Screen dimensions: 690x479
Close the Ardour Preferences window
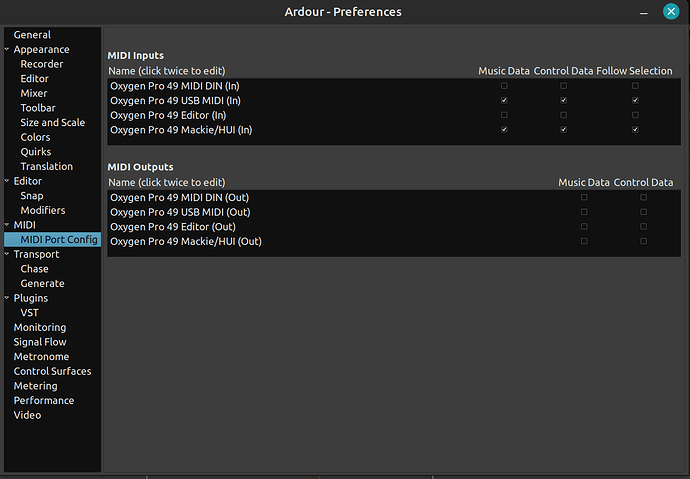coord(671,12)
